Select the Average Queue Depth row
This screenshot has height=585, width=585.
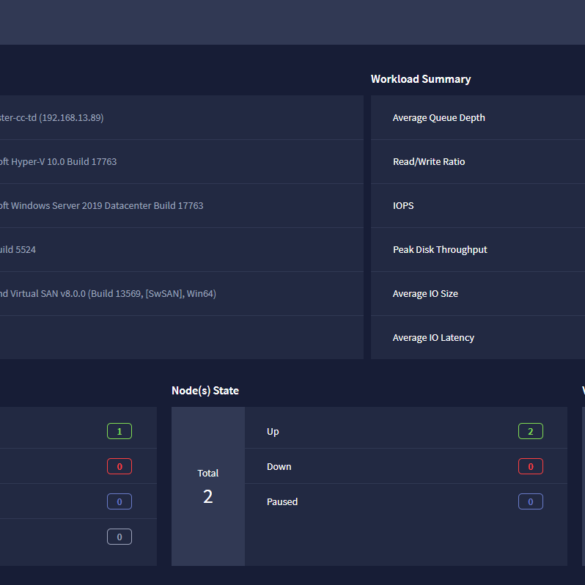pyautogui.click(x=478, y=118)
